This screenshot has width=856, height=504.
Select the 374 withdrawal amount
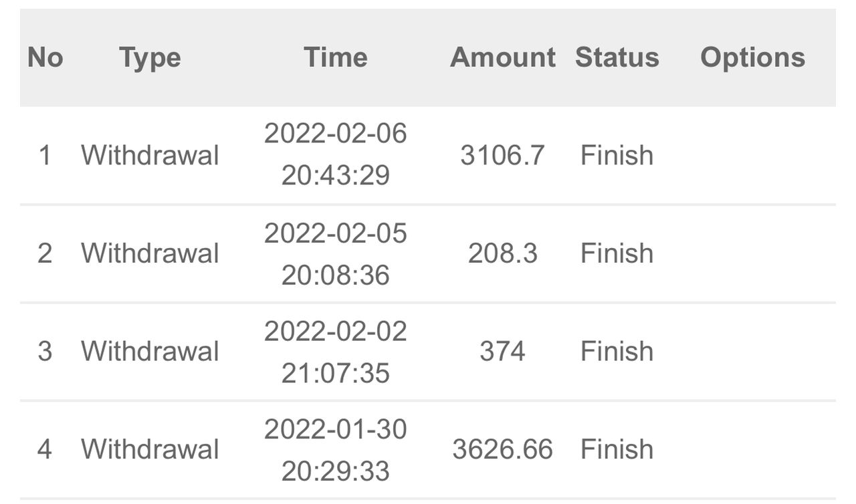(x=502, y=352)
